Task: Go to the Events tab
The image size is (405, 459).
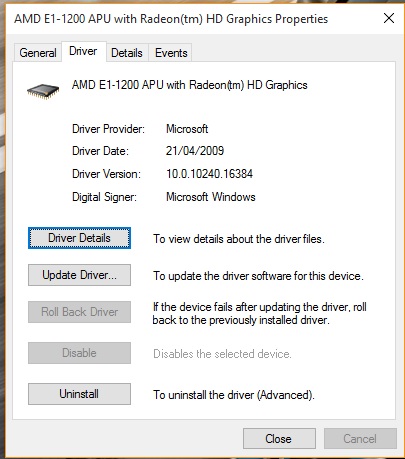Action: pos(171,53)
